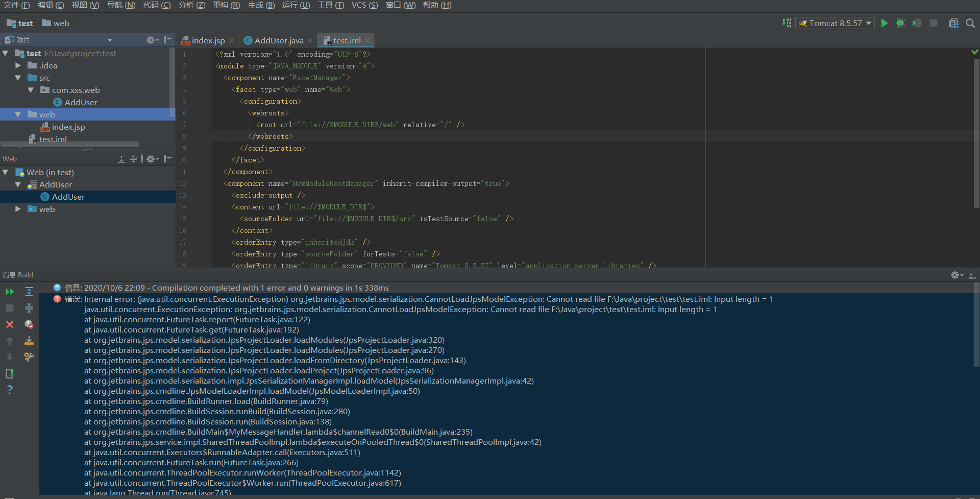Open the Tomcat 8.5.57 run configuration dropdown
Screen dimensions: 980x499
pyautogui.click(x=835, y=23)
